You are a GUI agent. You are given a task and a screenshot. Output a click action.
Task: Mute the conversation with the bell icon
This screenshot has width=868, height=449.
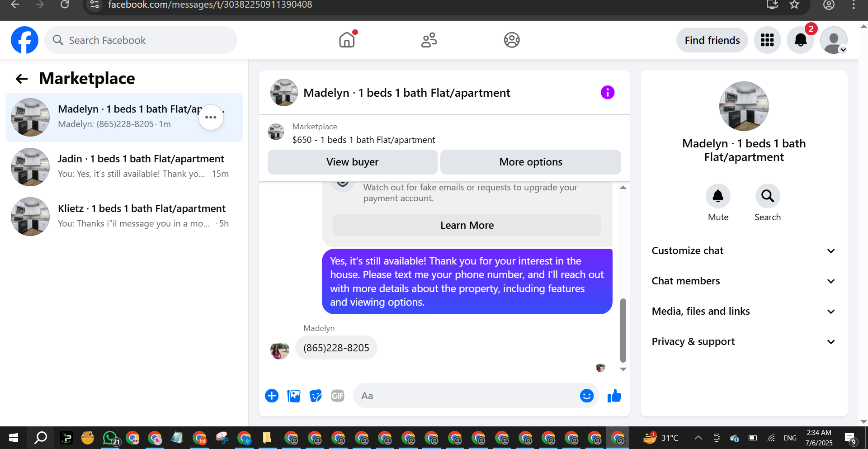[718, 196]
